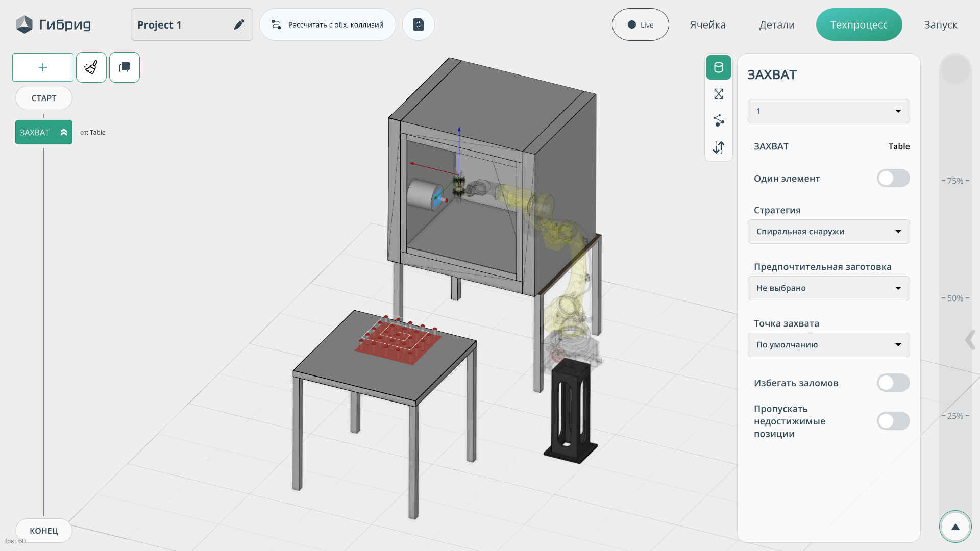Expand the Точка захвата dropdown
Image resolution: width=980 pixels, height=551 pixels.
(828, 345)
